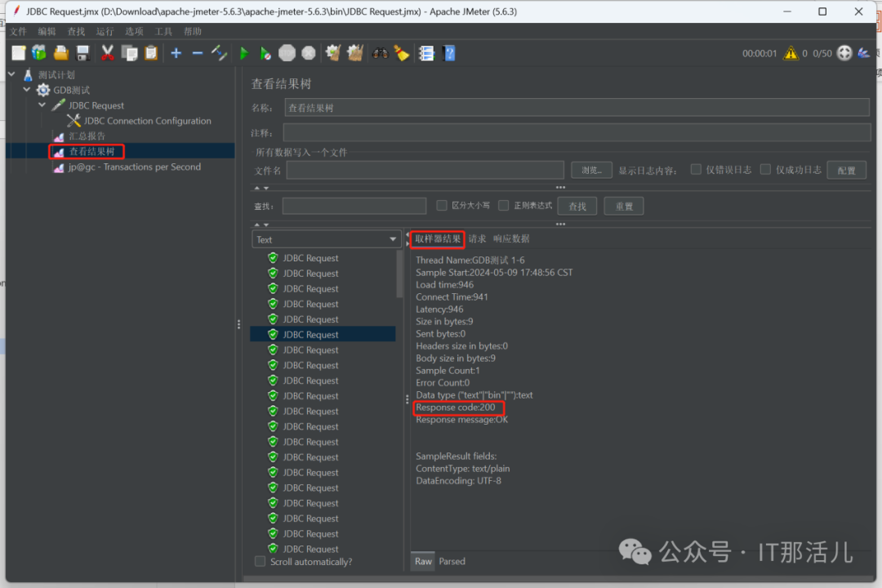
Task: Click the results list vertical scrollbar
Action: pyautogui.click(x=400, y=274)
